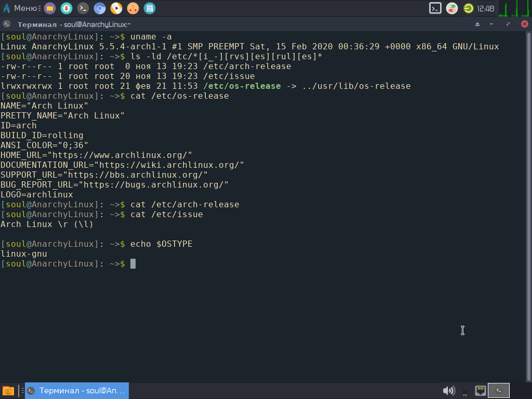This screenshot has height=399, width=532.
Task: Click the kernel version uname output line
Action: coord(250,46)
